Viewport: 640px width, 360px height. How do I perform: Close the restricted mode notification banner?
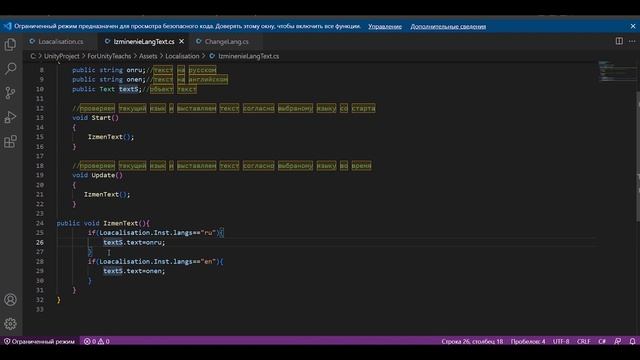(633, 26)
